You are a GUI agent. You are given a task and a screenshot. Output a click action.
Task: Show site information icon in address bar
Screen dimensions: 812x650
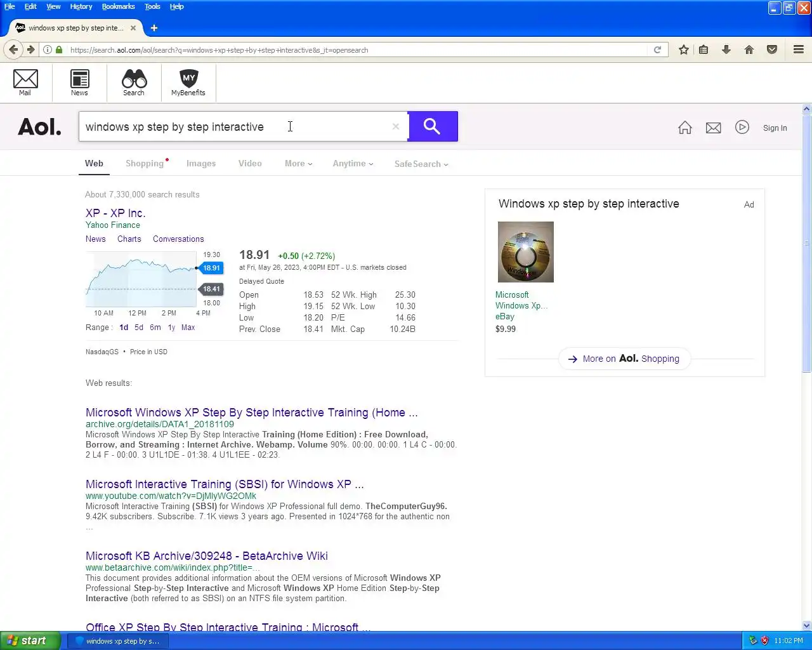tap(47, 50)
